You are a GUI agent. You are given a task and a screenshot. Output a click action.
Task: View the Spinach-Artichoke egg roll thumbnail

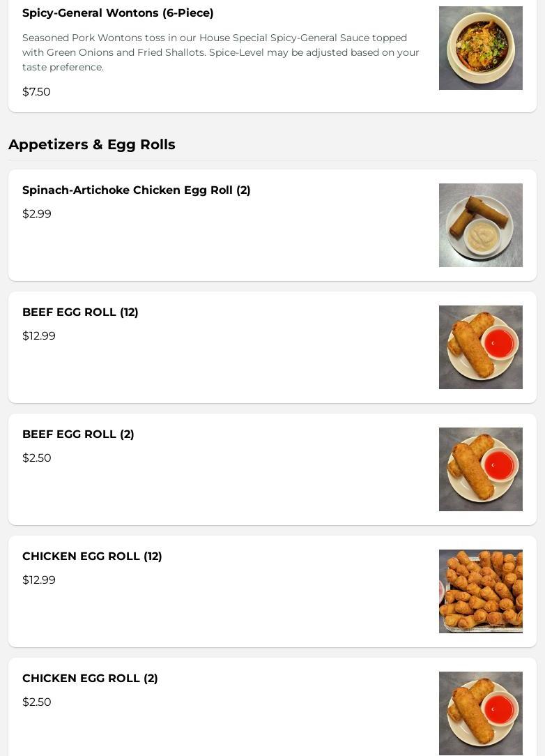[480, 225]
